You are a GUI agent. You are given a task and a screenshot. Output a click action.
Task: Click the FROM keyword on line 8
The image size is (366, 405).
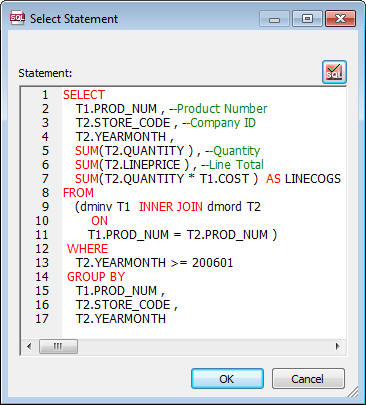(78, 193)
